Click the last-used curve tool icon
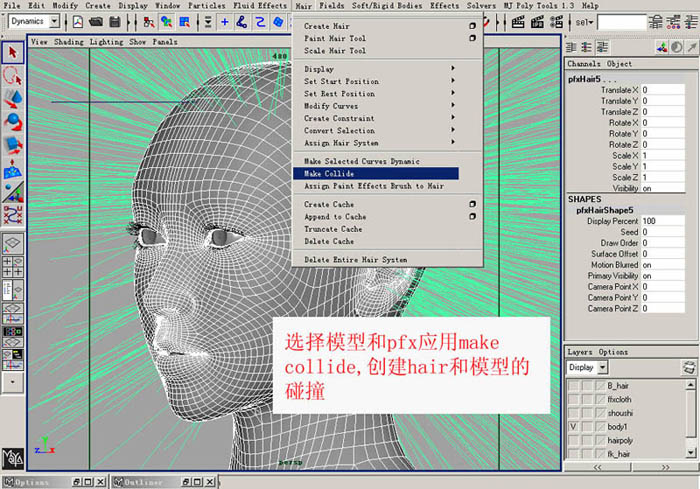The height and width of the screenshot is (489, 700). tap(12, 215)
